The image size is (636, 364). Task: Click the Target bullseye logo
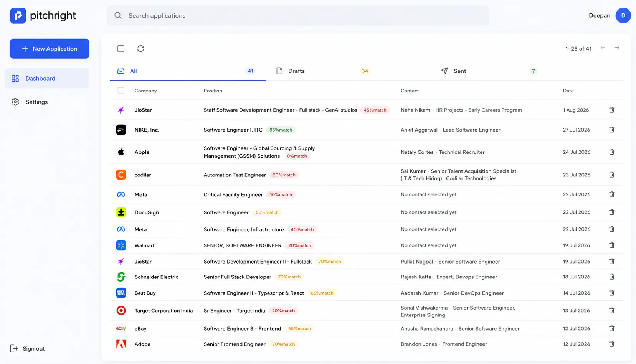coord(121,311)
